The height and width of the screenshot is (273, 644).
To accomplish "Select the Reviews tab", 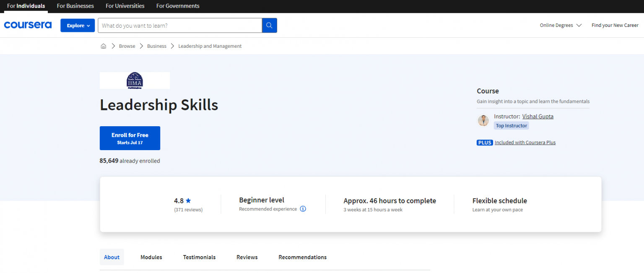I will click(x=247, y=257).
